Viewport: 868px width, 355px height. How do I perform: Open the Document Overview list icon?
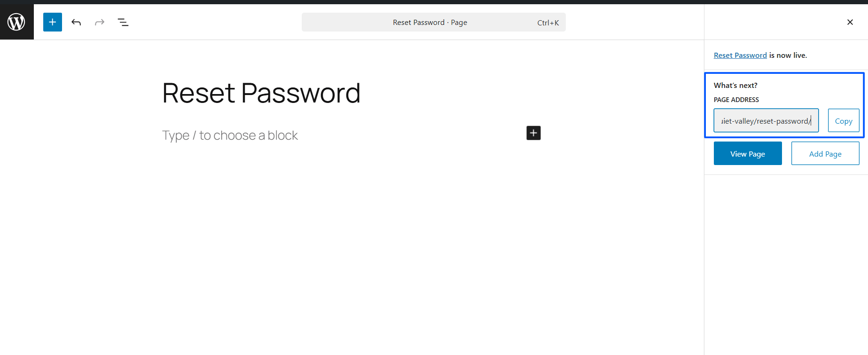coord(123,22)
